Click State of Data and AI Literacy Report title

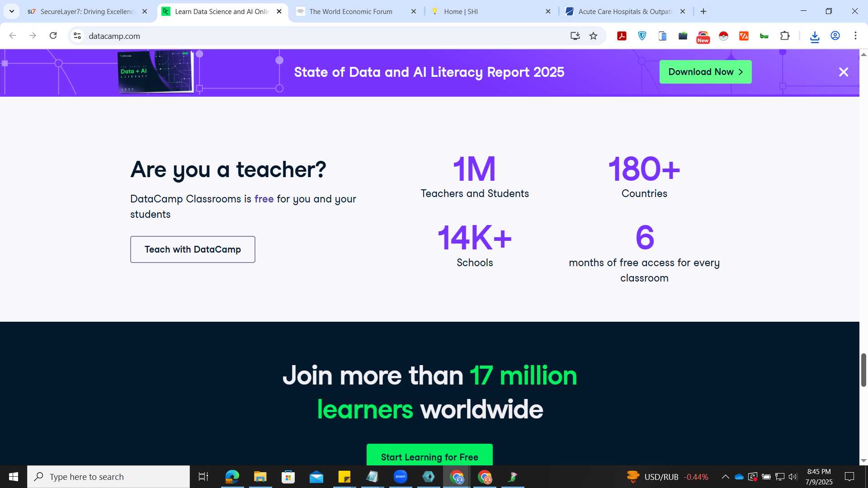[x=429, y=72]
